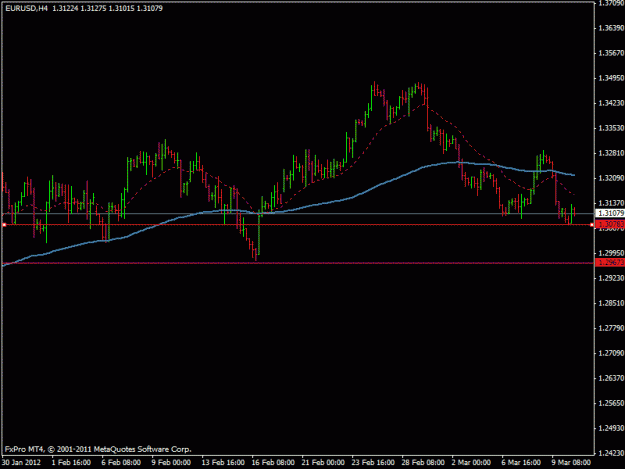
Task: Click the 2 Mar 00:00 time label
Action: click(471, 463)
